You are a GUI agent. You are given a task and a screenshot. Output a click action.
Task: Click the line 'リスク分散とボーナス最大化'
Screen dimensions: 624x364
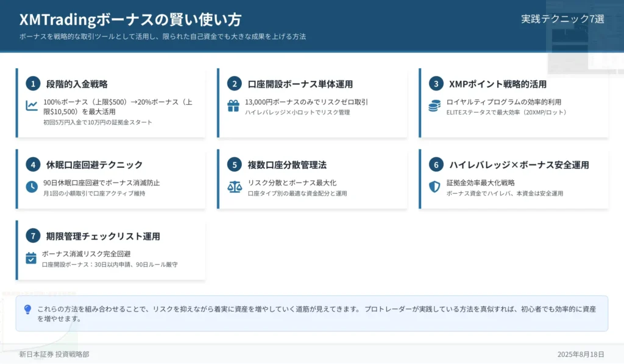click(292, 183)
